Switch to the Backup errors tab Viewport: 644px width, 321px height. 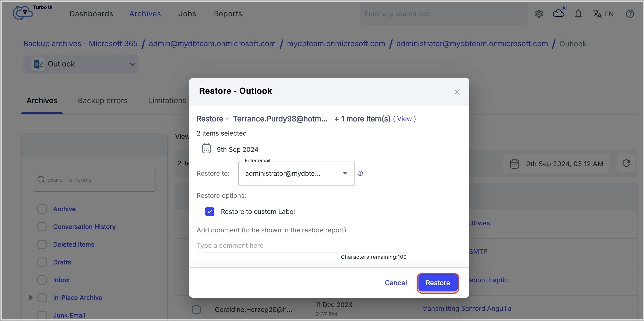click(x=103, y=101)
